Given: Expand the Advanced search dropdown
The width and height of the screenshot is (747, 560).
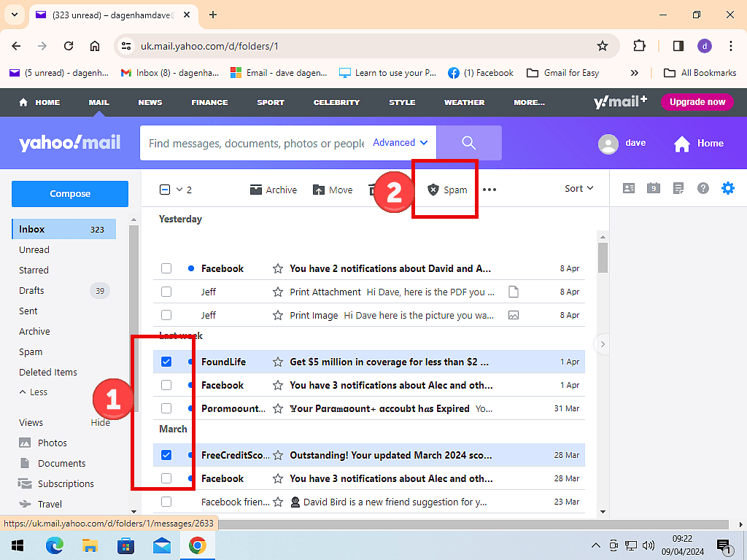Looking at the screenshot, I should pyautogui.click(x=400, y=143).
